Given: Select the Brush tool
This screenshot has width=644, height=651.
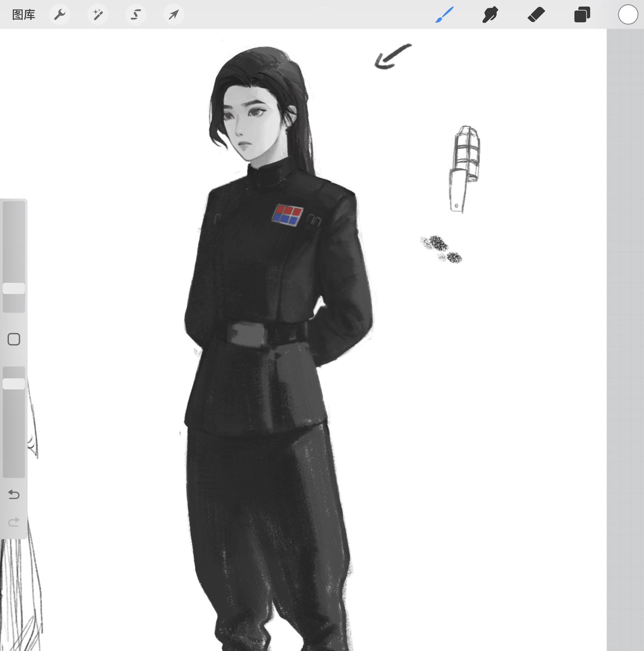Looking at the screenshot, I should 444,15.
